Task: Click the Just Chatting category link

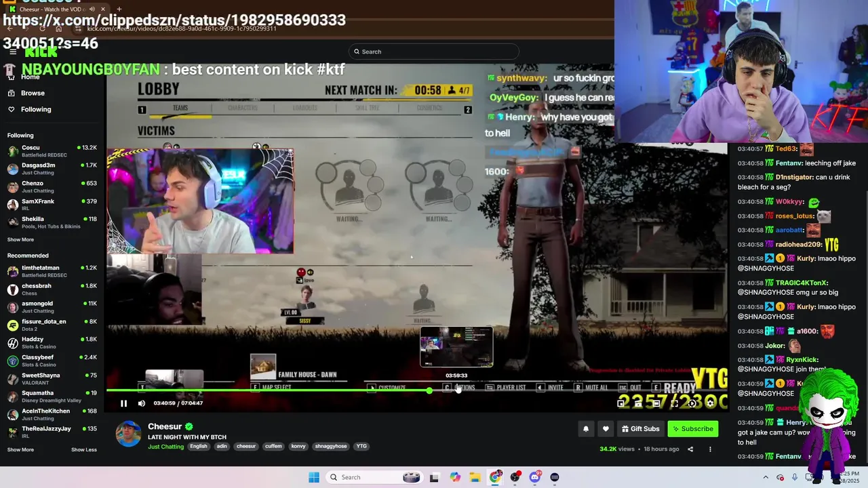Action: pyautogui.click(x=165, y=447)
